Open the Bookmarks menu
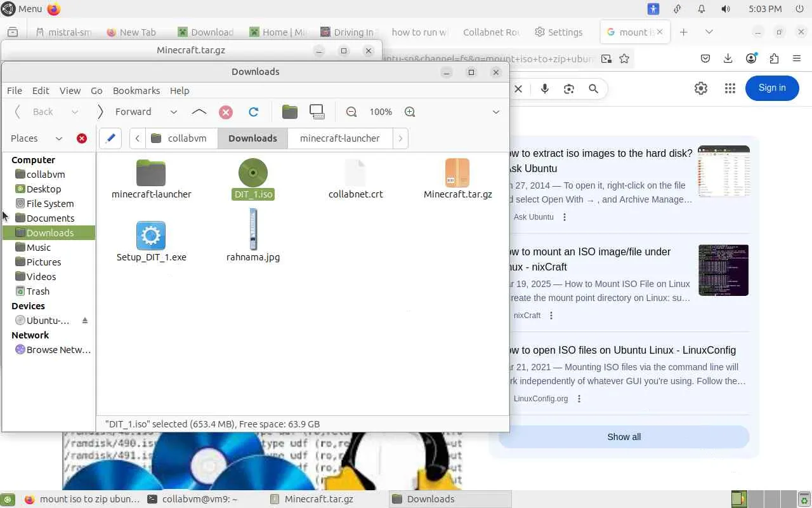This screenshot has height=508, width=812. click(x=136, y=91)
